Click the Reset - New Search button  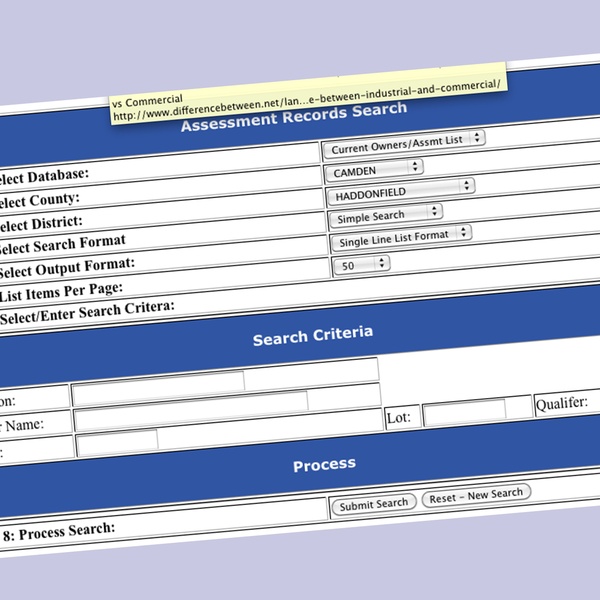pos(476,496)
